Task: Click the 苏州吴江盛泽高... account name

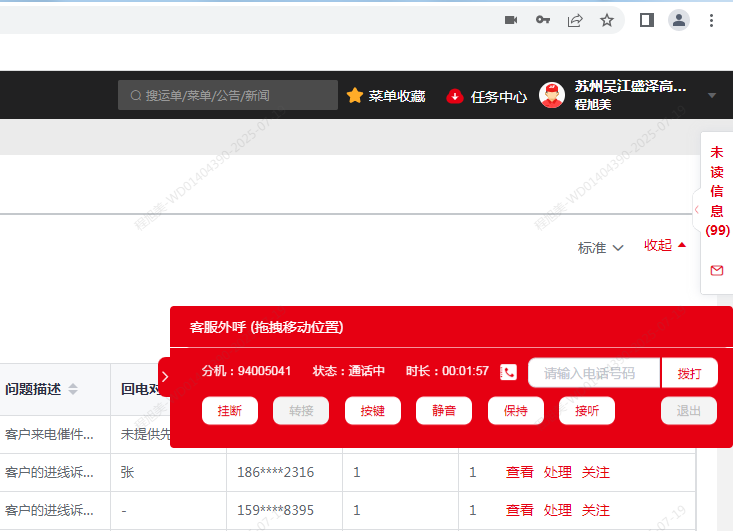Action: point(630,86)
